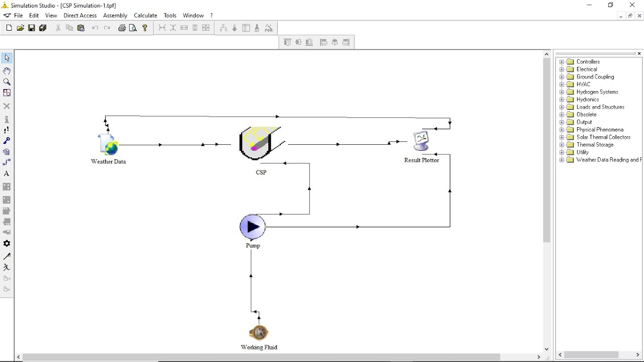Click the canvas scroll down arrow
644x362 pixels.
click(x=546, y=349)
